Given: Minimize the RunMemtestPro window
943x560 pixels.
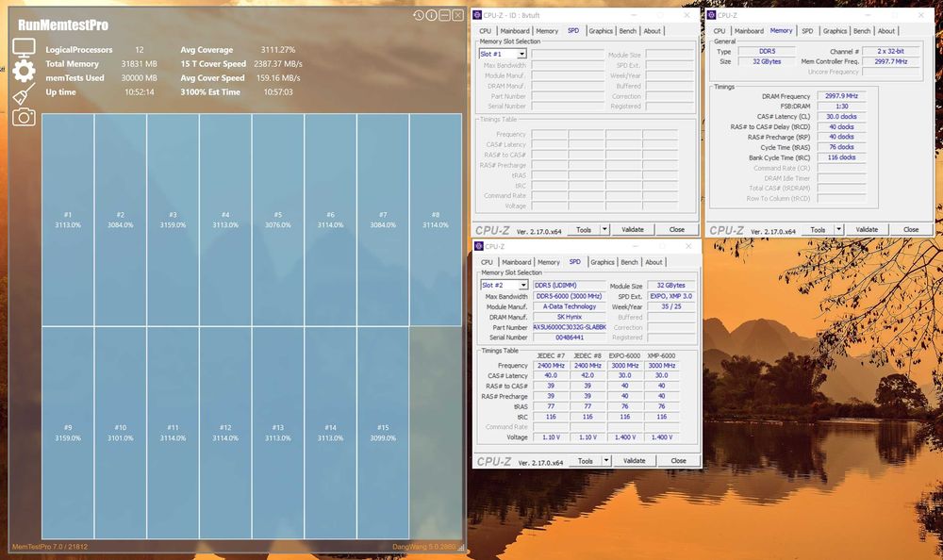Looking at the screenshot, I should [x=444, y=15].
